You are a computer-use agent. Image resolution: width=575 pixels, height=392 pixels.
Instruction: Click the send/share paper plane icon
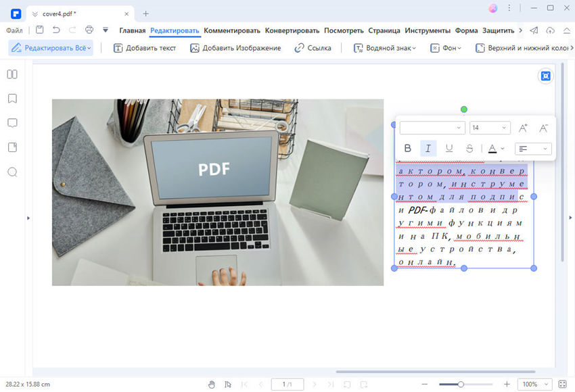click(x=534, y=30)
